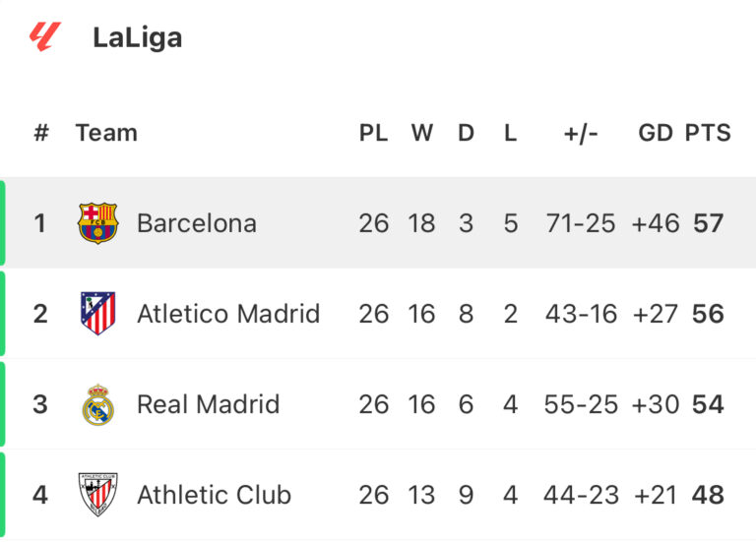The width and height of the screenshot is (756, 542).
Task: Select the Athletic Club team name
Action: [x=214, y=495]
